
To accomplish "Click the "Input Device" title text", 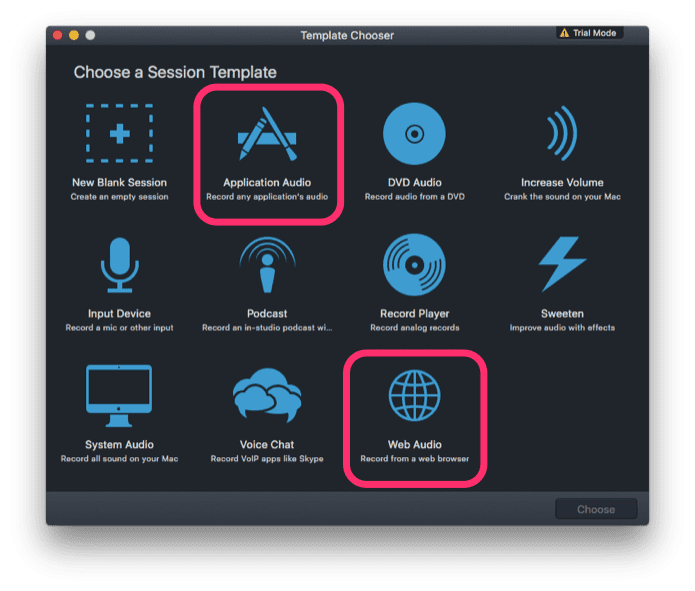I will (x=119, y=314).
